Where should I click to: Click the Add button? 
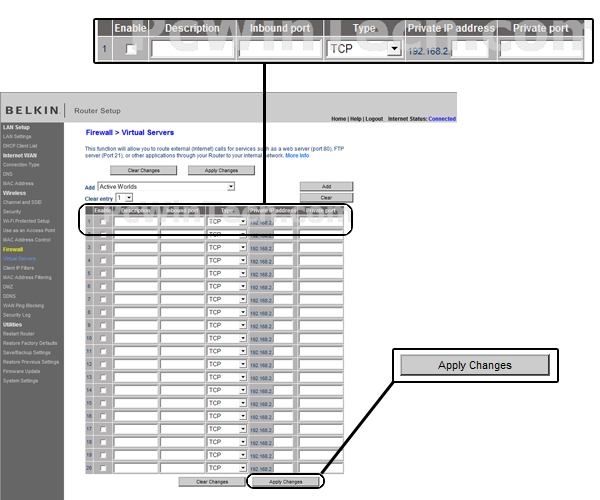click(x=326, y=187)
